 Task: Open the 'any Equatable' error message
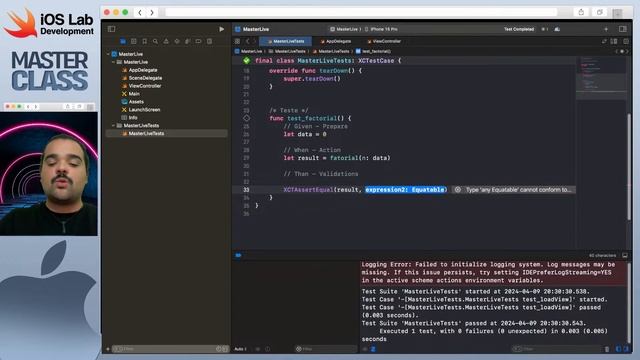click(x=518, y=190)
